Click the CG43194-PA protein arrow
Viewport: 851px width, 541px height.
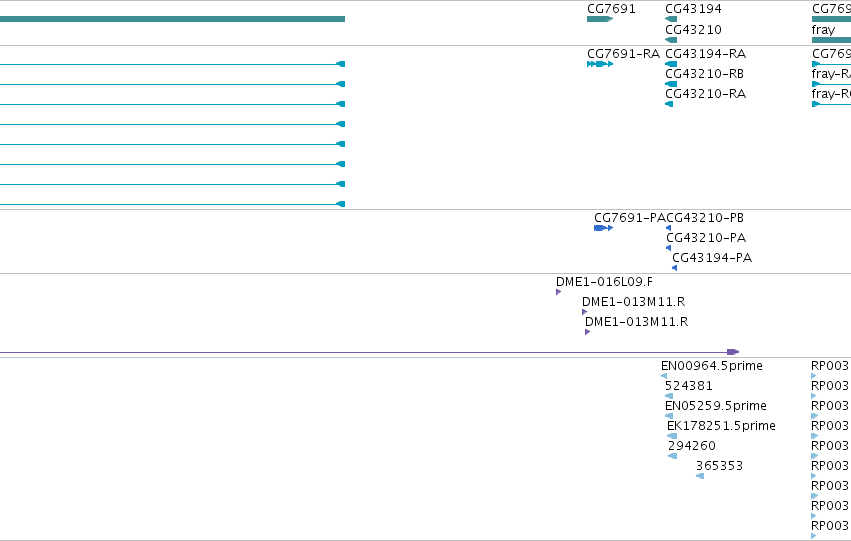point(675,268)
